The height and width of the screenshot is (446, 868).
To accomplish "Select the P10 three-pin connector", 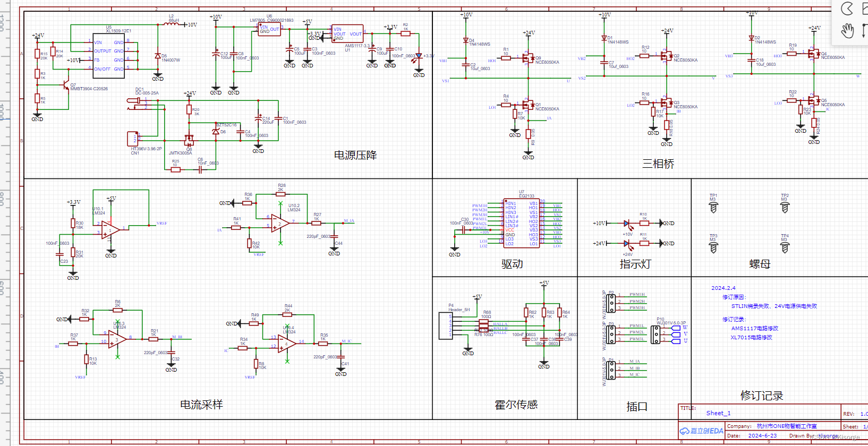I will [x=656, y=334].
